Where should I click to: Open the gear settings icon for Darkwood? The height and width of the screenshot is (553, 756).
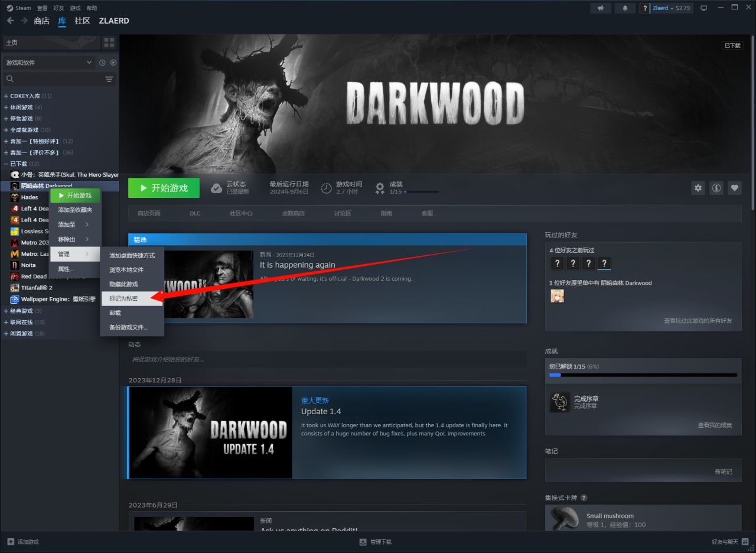tap(698, 188)
